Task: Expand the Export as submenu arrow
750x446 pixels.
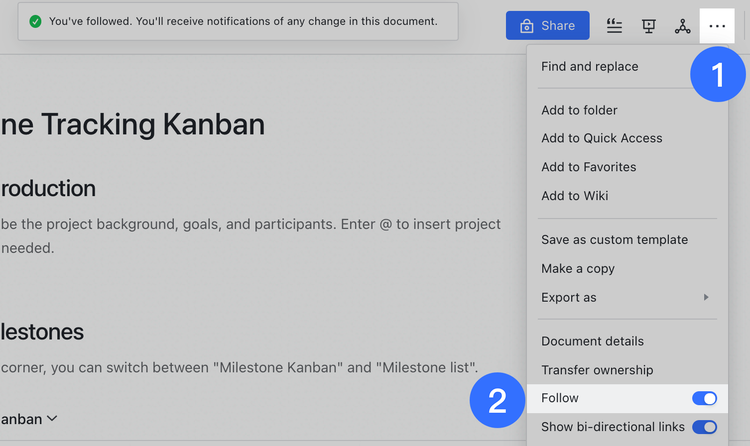Action: coord(706,297)
